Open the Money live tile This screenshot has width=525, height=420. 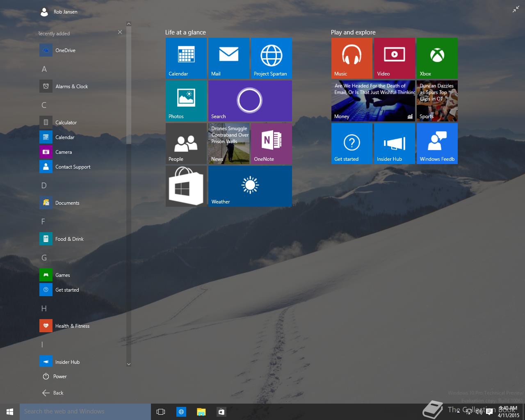[x=373, y=101]
